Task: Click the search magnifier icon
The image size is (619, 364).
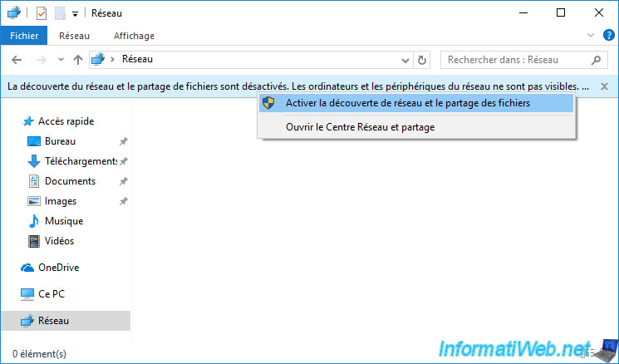Action: point(596,60)
